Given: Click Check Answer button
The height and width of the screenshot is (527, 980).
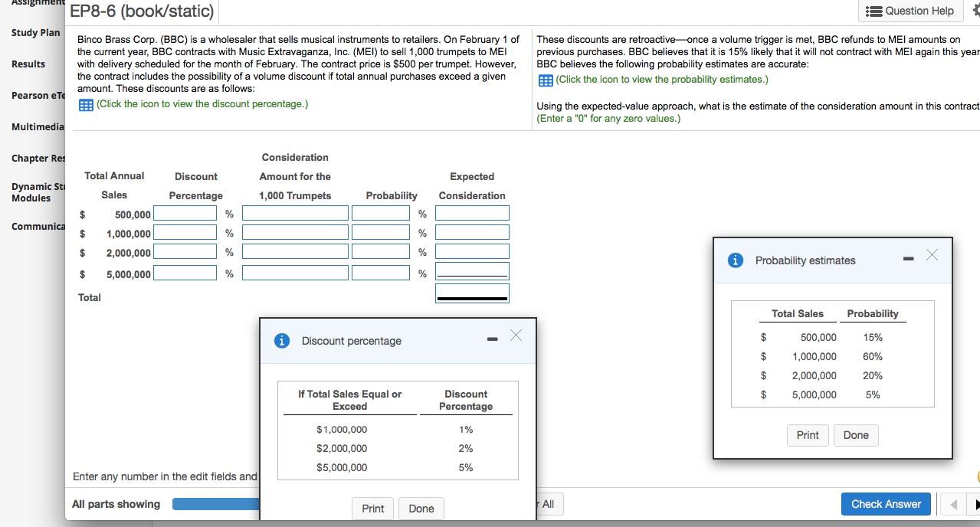Looking at the screenshot, I should [x=886, y=504].
